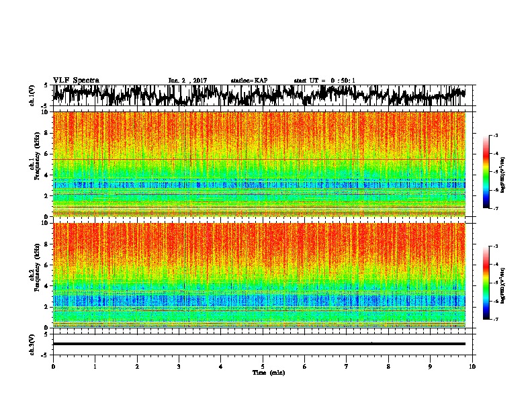This screenshot has width=532, height=411.
Task: Click the "Time (min)" x-axis label
Action: (x=269, y=373)
